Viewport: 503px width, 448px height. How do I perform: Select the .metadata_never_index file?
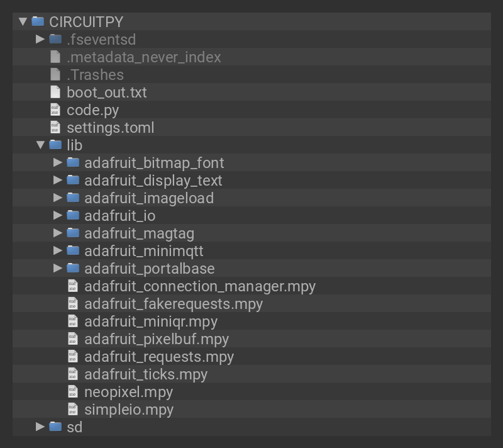click(143, 57)
